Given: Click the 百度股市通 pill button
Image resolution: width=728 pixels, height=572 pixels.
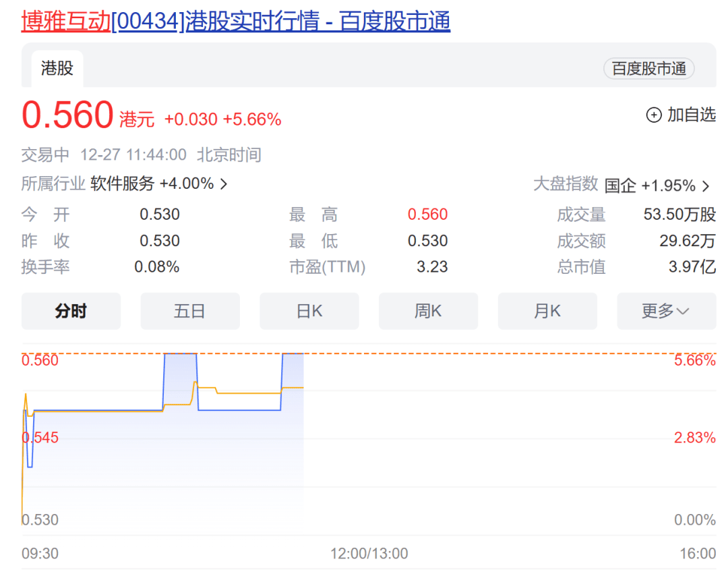Looking at the screenshot, I should (648, 69).
